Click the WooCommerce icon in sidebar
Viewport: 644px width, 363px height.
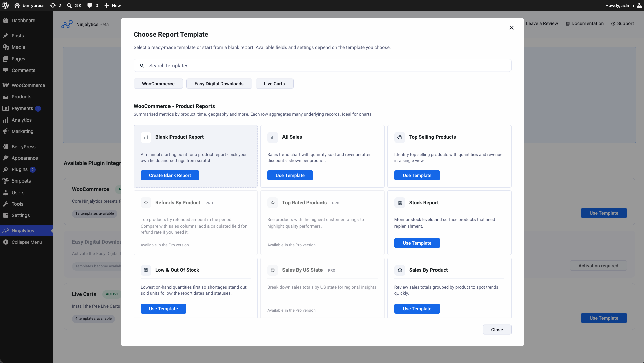[6, 85]
